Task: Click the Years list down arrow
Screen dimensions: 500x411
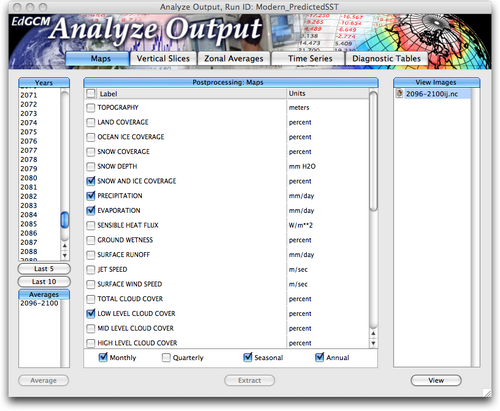Action: pyautogui.click(x=65, y=255)
